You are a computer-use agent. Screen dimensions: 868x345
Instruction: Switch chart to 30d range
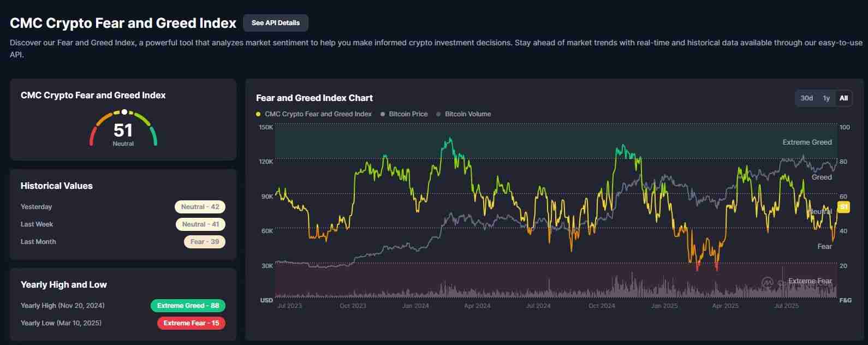806,98
